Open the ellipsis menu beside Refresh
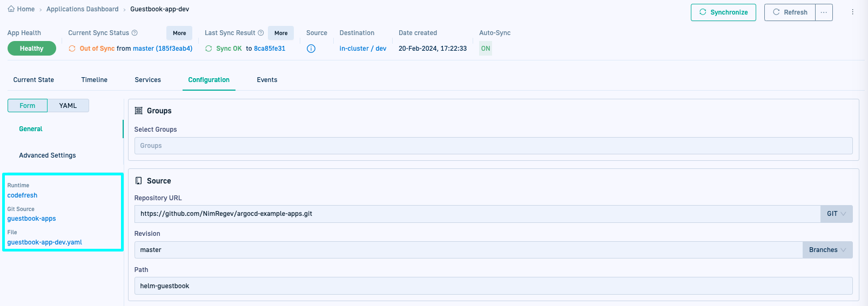This screenshot has height=306, width=868. [x=824, y=12]
